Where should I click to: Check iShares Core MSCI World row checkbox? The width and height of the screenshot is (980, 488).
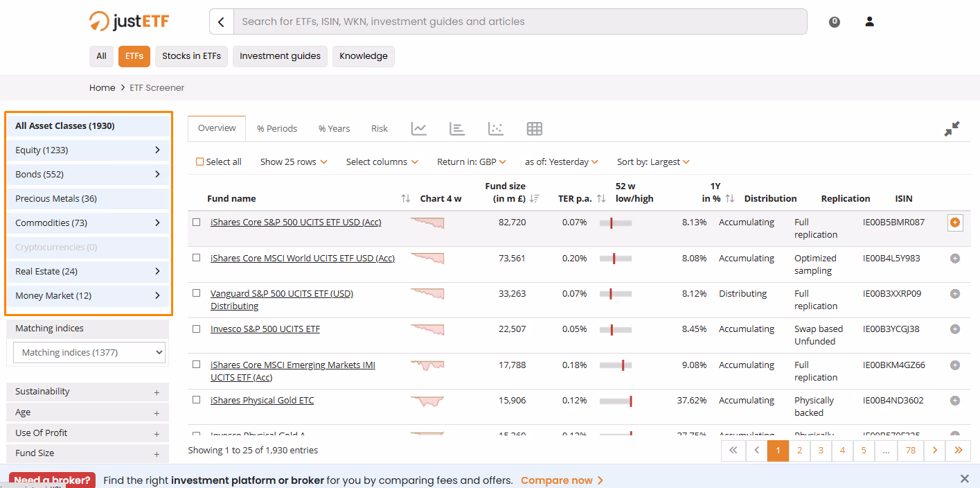click(197, 258)
